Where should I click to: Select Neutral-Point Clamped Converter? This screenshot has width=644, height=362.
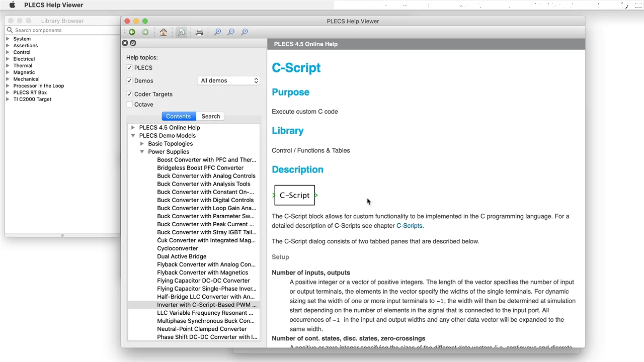pyautogui.click(x=202, y=329)
